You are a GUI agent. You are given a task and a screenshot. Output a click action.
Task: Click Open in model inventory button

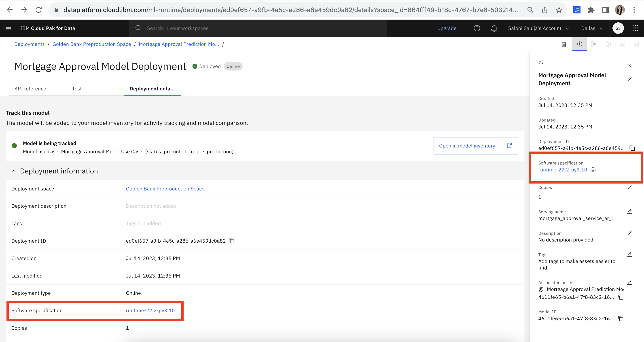click(475, 146)
